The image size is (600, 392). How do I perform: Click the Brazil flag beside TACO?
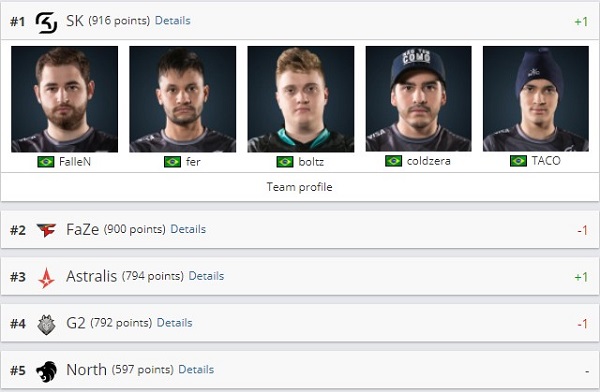click(518, 161)
